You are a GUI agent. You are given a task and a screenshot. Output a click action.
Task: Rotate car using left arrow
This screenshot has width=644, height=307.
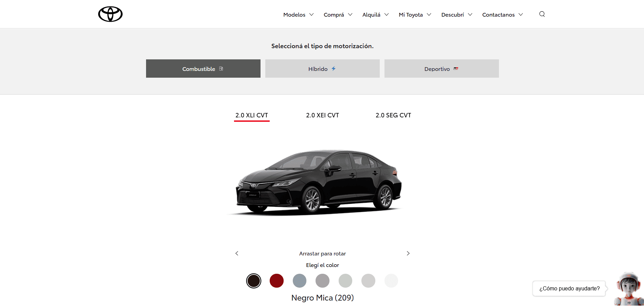[237, 253]
